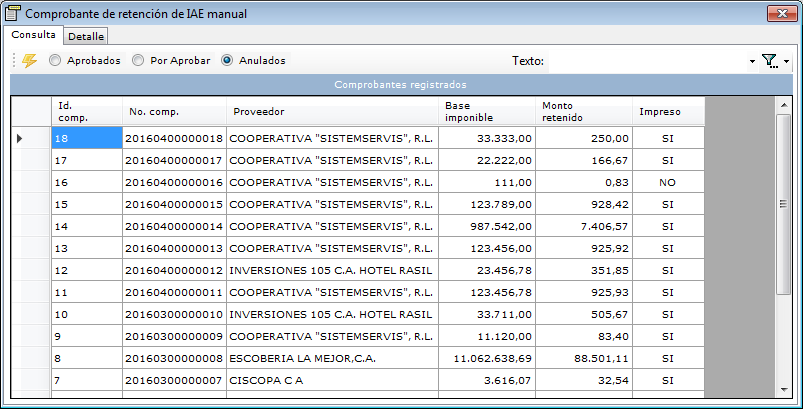Click comprobante number 20160400000016
803x409 pixels.
[174, 182]
